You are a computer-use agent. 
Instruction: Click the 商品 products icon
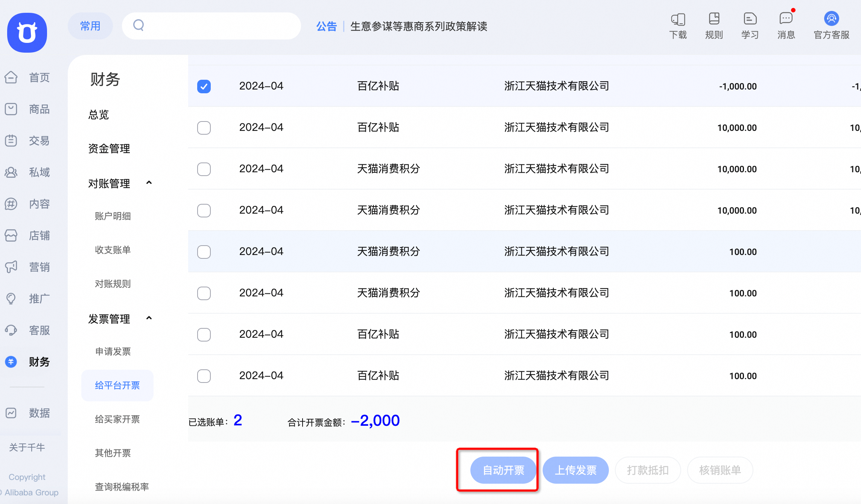tap(11, 109)
